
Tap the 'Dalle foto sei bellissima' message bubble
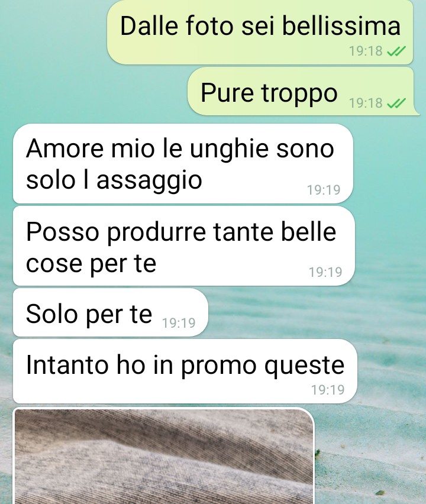[260, 32]
